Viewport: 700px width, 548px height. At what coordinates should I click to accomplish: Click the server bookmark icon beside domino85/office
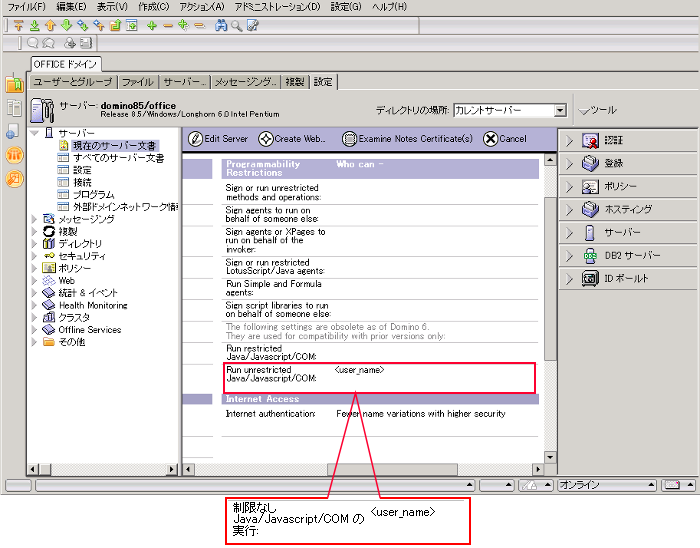[42, 109]
